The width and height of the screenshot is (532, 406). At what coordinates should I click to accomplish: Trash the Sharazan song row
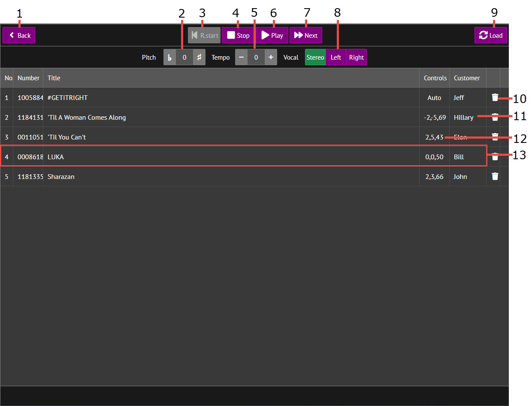click(495, 176)
